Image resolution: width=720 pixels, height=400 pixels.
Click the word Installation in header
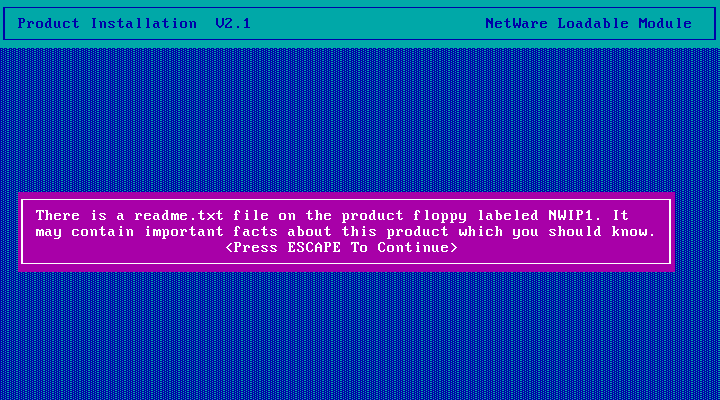point(143,23)
